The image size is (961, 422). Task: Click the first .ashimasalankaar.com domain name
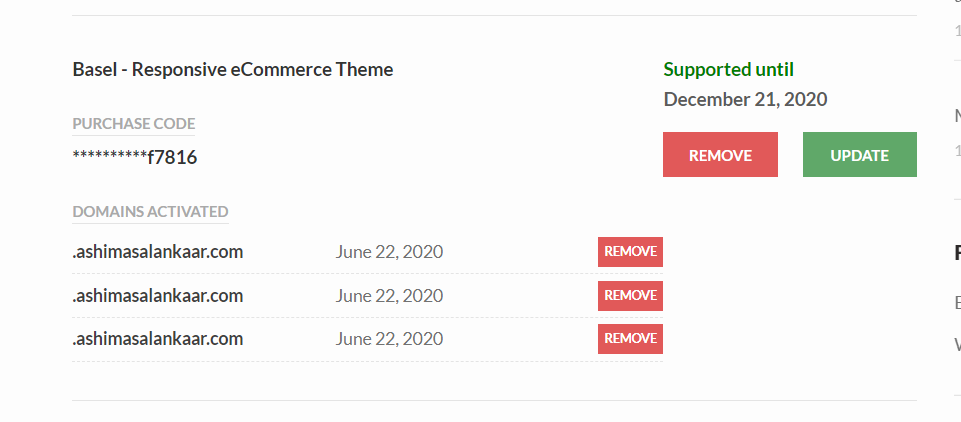(158, 252)
